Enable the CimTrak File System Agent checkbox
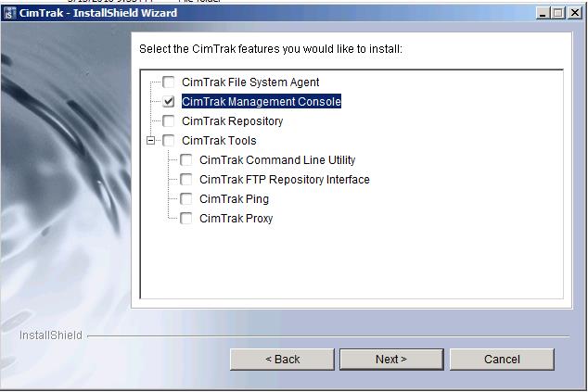588x392 pixels. tap(169, 82)
